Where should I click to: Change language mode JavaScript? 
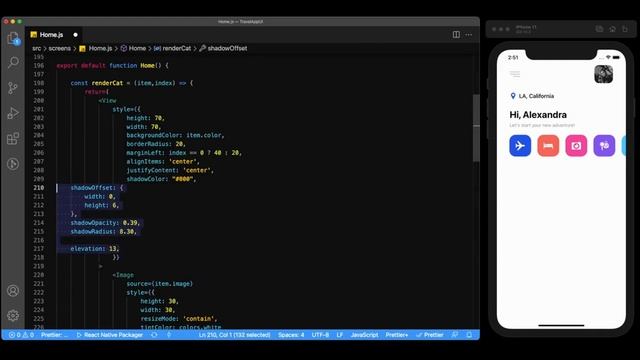pos(364,335)
